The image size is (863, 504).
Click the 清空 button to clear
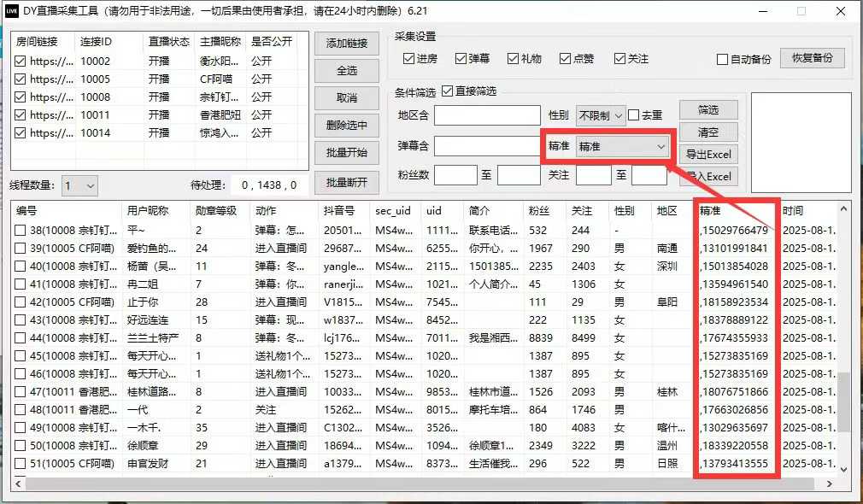coord(707,132)
